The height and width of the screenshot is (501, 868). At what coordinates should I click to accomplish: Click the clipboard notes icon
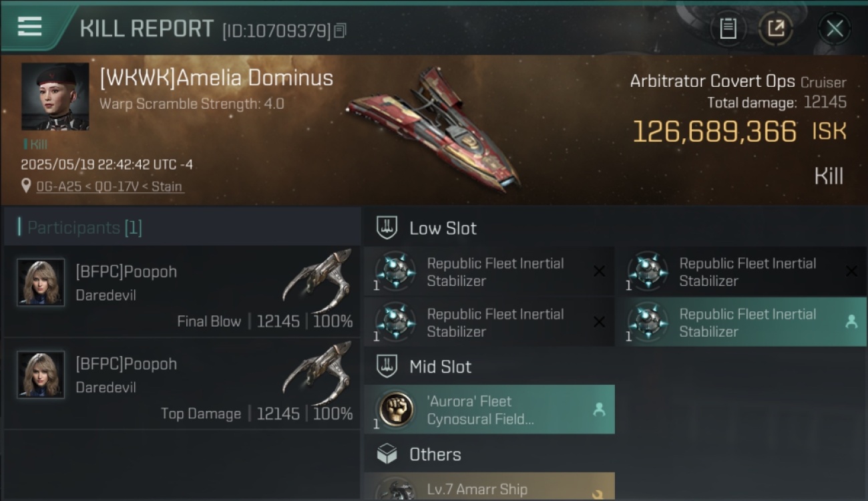(728, 29)
